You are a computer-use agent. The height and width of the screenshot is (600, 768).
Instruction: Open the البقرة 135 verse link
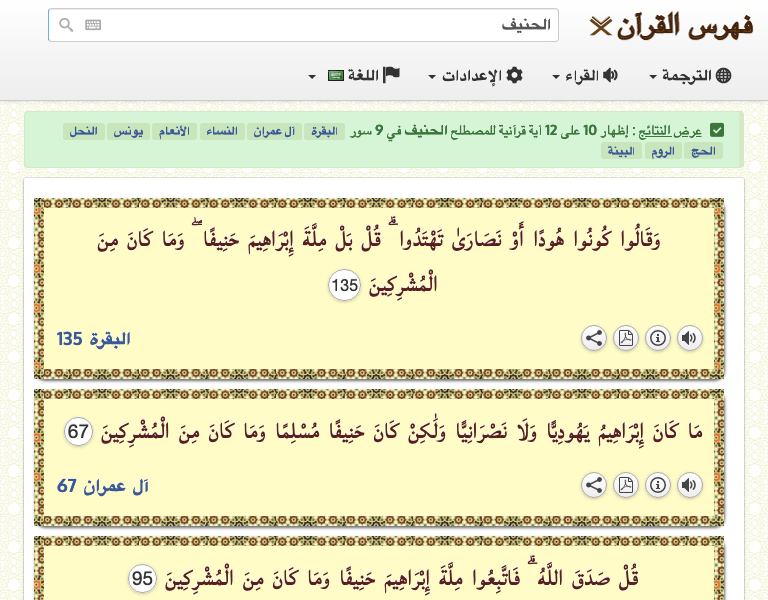pyautogui.click(x=94, y=339)
